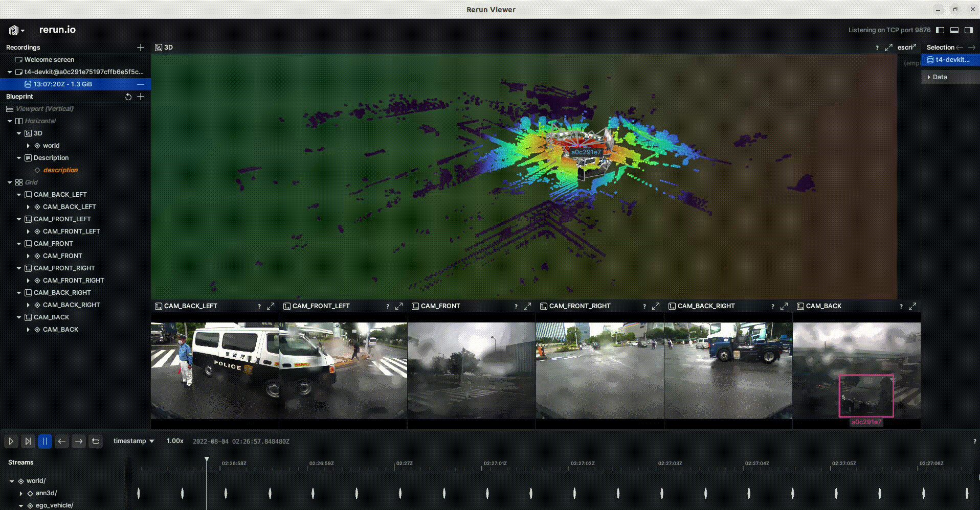Toggle the bottom timeline panel visibility icon
The width and height of the screenshot is (980, 510).
[954, 30]
